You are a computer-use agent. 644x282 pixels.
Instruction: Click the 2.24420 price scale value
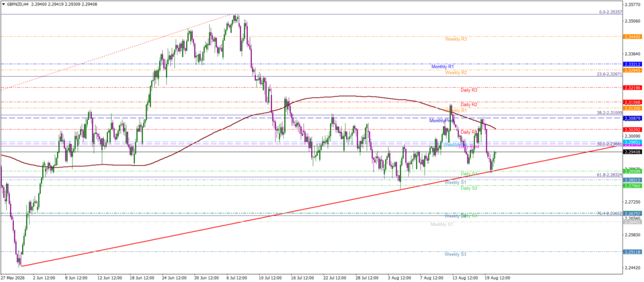coord(633,268)
